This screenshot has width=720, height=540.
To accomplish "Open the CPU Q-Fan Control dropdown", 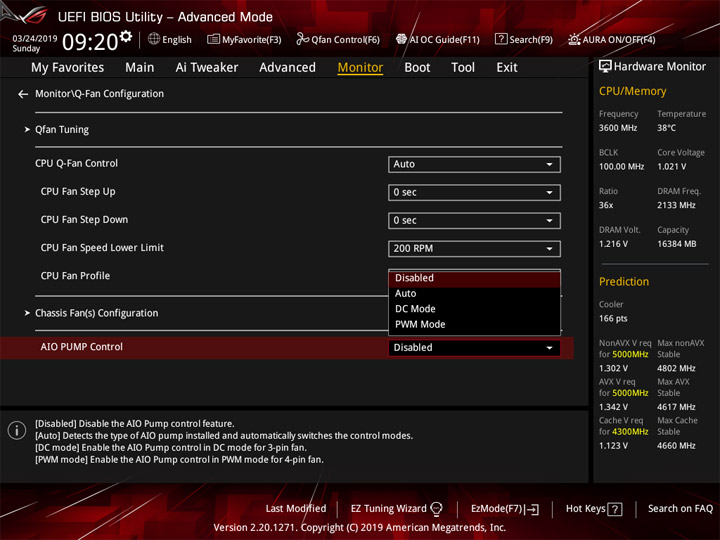I will pos(474,164).
